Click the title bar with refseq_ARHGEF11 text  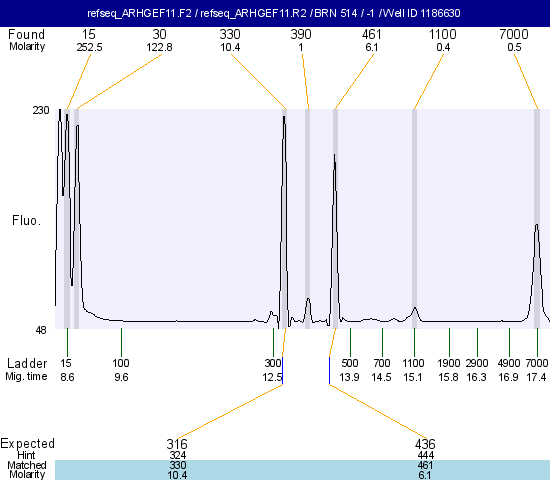coord(275,13)
